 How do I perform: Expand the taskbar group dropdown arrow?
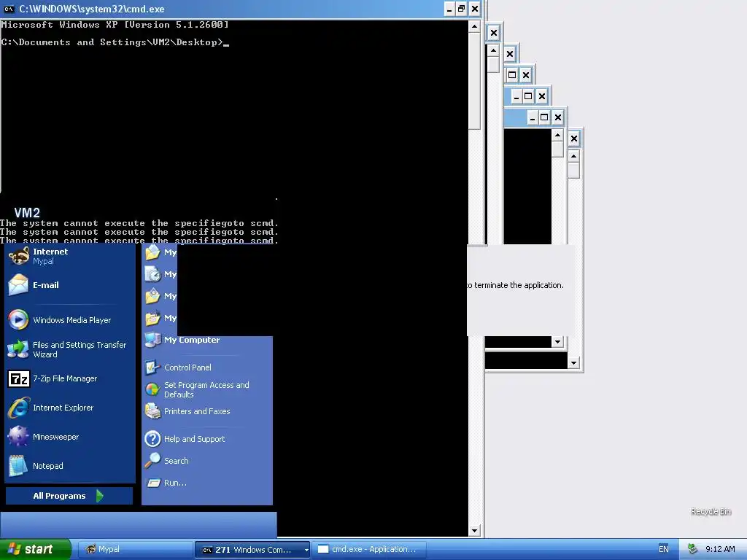[306, 550]
